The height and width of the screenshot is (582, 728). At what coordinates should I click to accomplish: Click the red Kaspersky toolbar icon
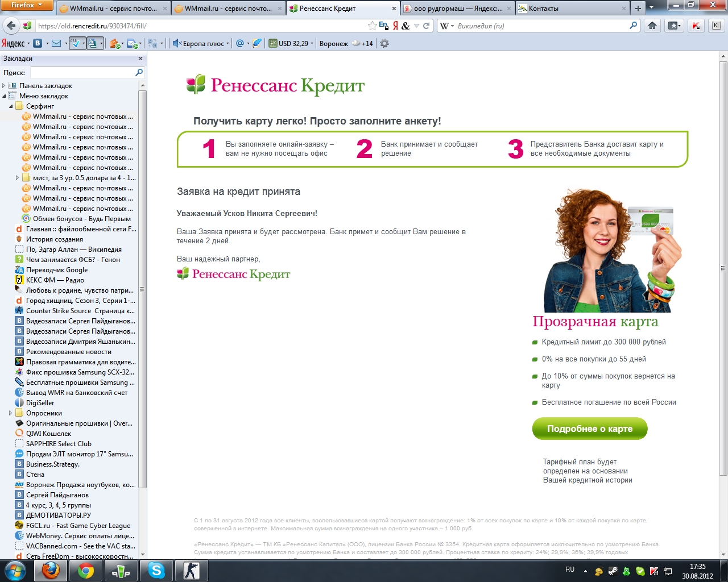(x=696, y=26)
